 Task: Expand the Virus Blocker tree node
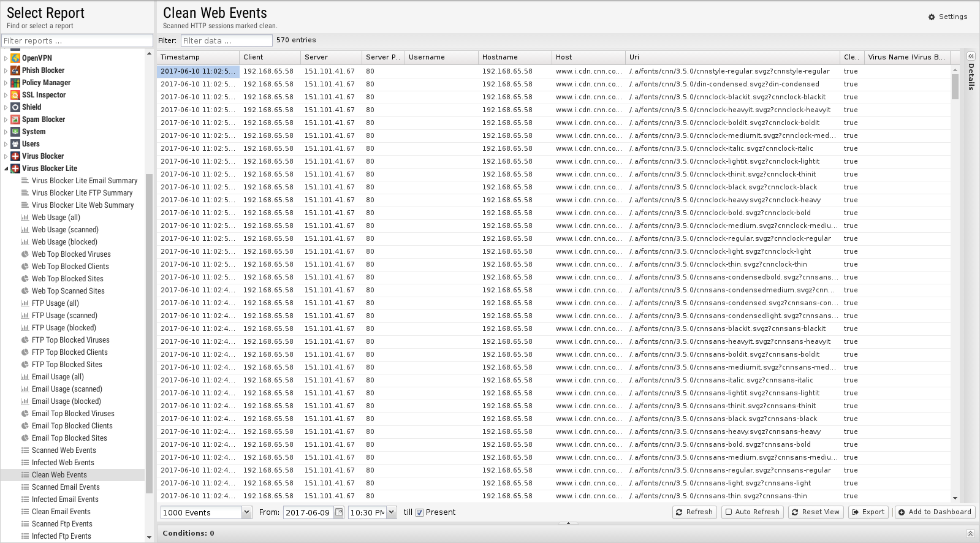click(6, 156)
